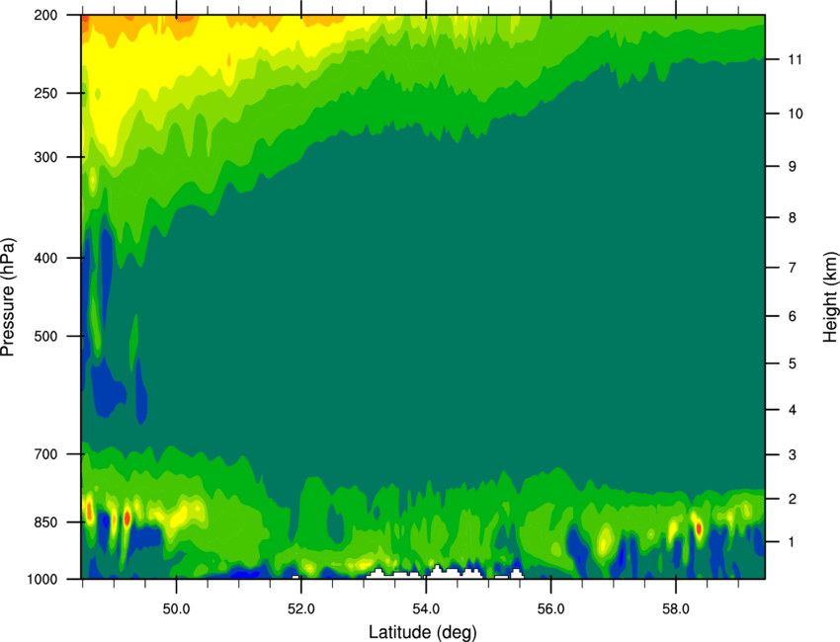
Task: Click the 58.0 latitude tick label
Action: 676,609
